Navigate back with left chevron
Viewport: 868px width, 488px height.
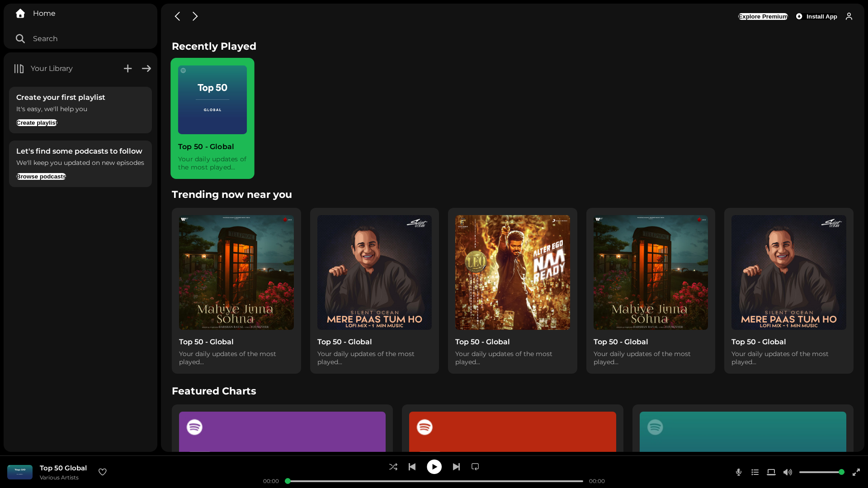click(x=177, y=16)
